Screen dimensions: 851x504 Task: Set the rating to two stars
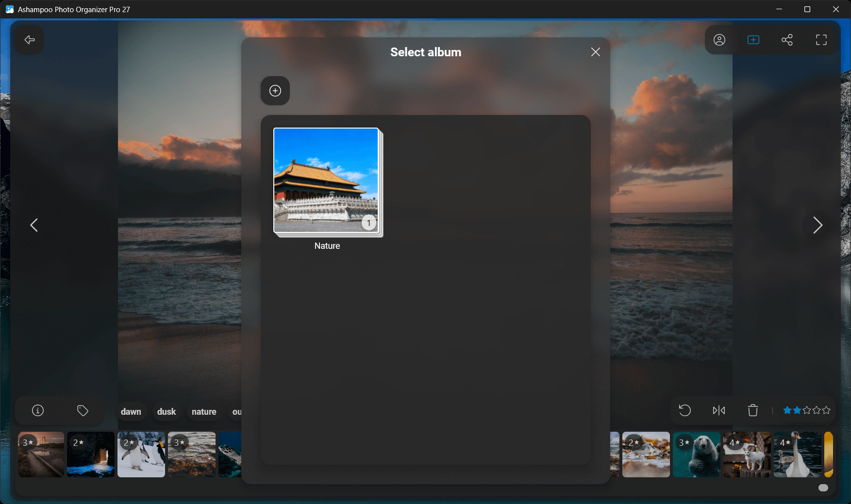[x=797, y=410]
